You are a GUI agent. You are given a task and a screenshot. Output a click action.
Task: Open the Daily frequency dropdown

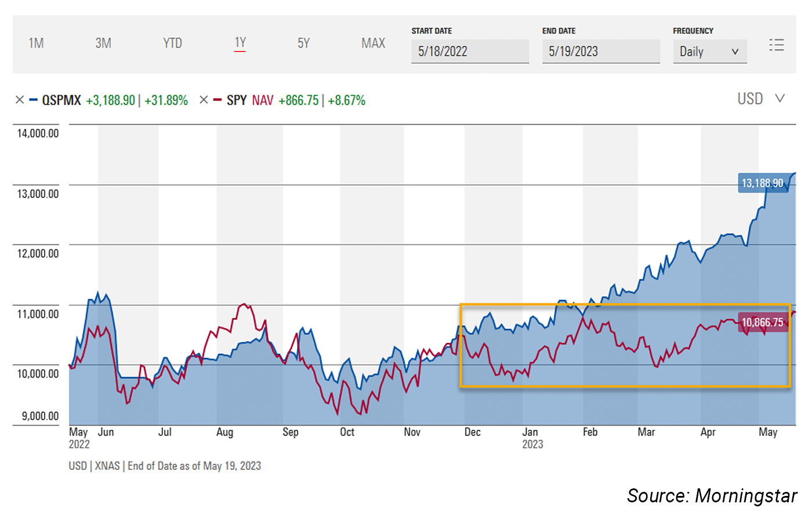tap(709, 52)
